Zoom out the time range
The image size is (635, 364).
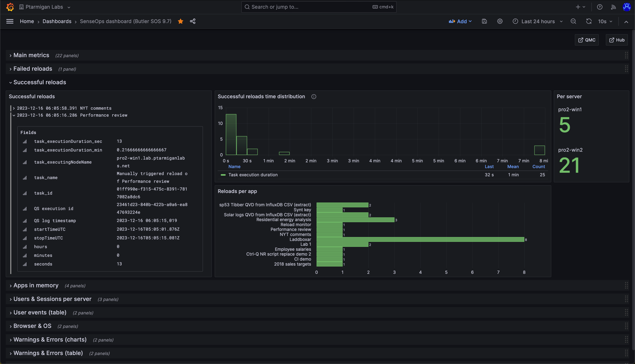573,21
